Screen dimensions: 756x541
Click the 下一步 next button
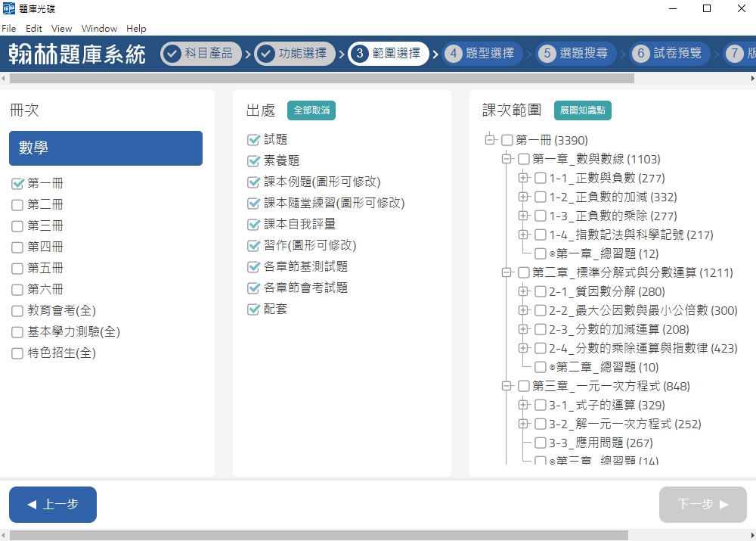(703, 505)
